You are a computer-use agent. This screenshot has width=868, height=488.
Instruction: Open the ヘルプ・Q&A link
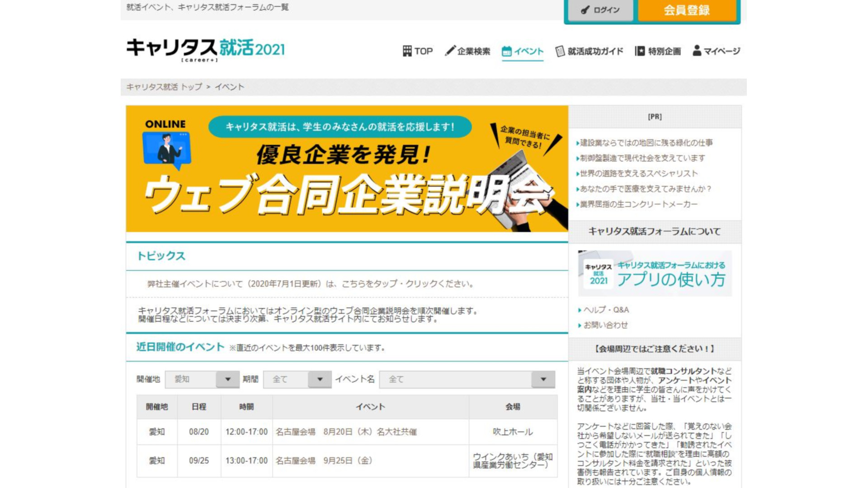[606, 310]
